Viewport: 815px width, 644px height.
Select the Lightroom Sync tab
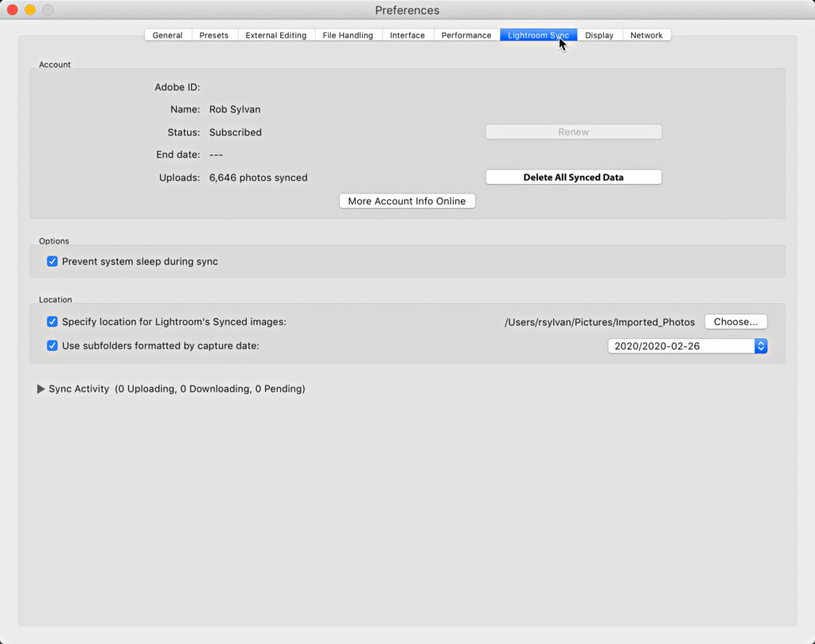coord(539,35)
